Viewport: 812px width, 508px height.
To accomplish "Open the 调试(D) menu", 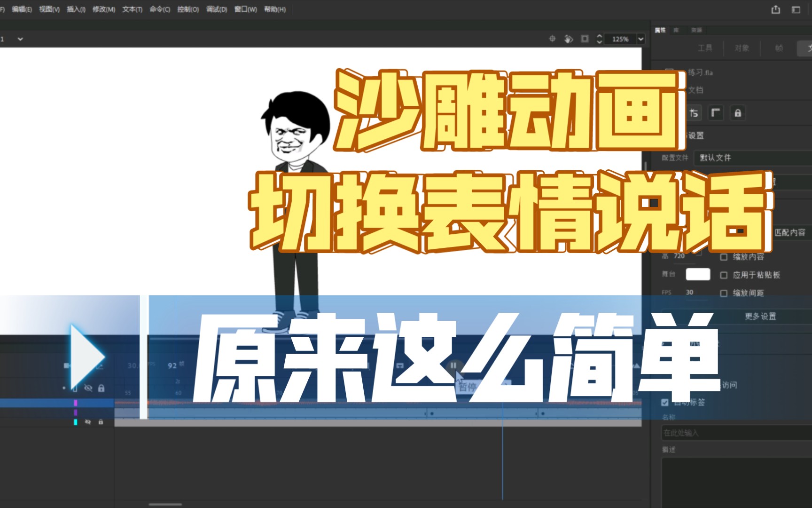I will point(217,9).
